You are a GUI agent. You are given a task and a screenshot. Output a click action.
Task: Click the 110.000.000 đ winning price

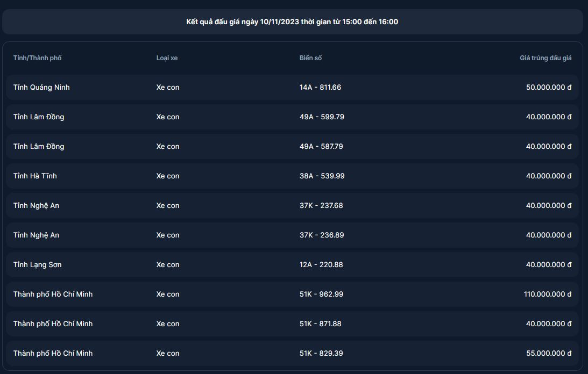pos(547,294)
